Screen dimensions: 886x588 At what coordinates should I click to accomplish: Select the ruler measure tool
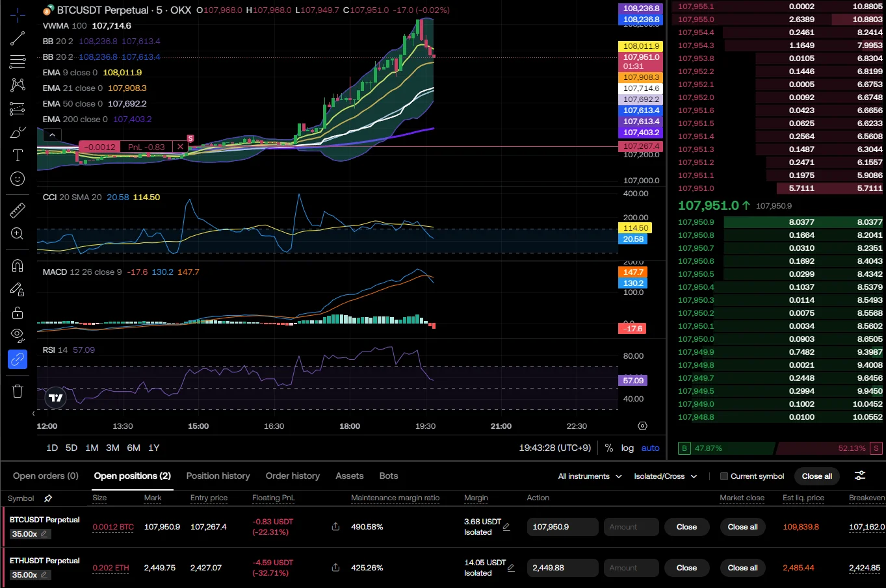click(18, 210)
